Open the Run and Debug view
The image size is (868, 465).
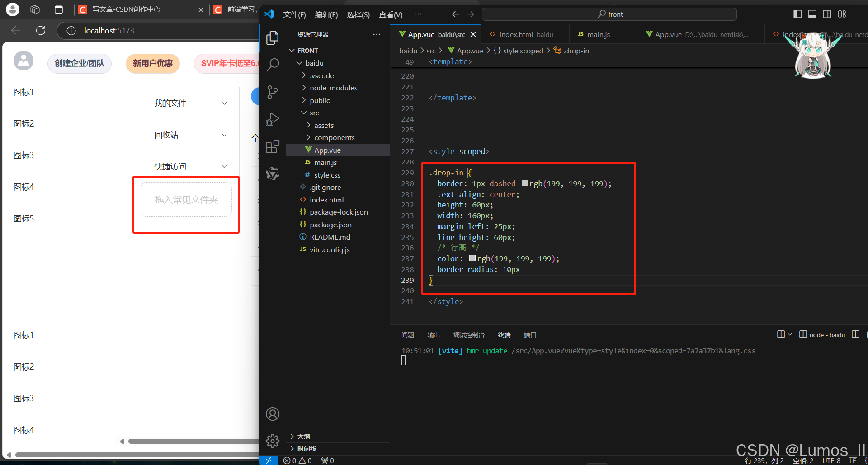(273, 119)
